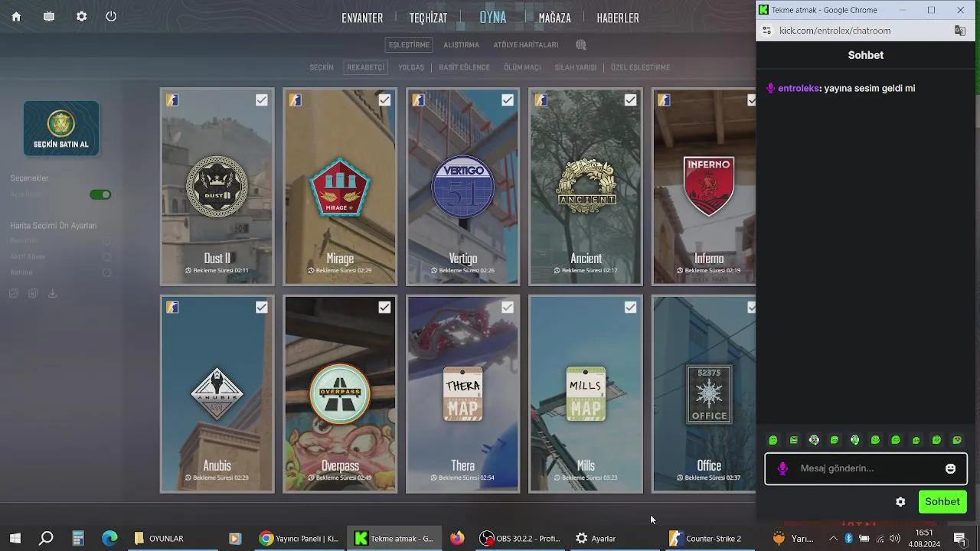Click the Mesaj gönderin message input field
The image size is (980, 551).
(866, 468)
